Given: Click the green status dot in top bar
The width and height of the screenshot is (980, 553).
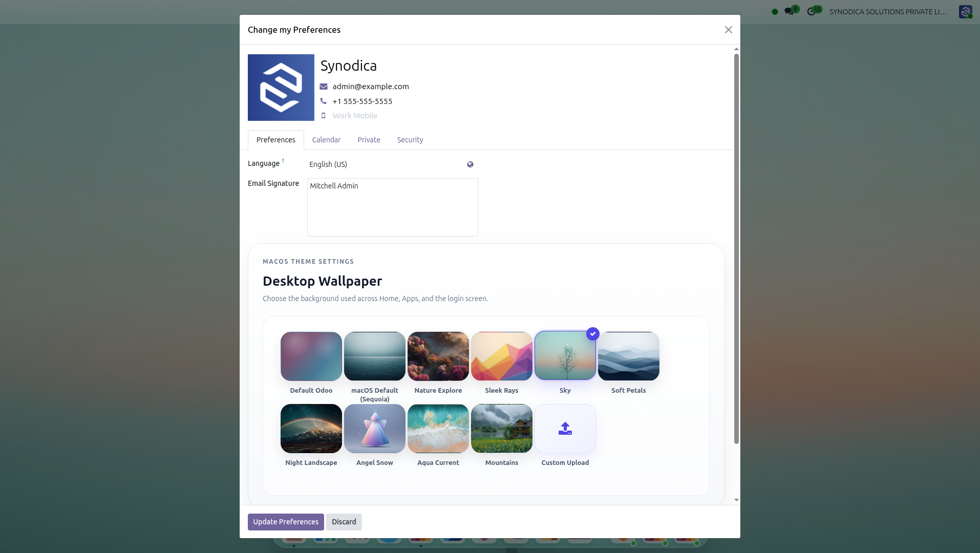Looking at the screenshot, I should tap(775, 12).
